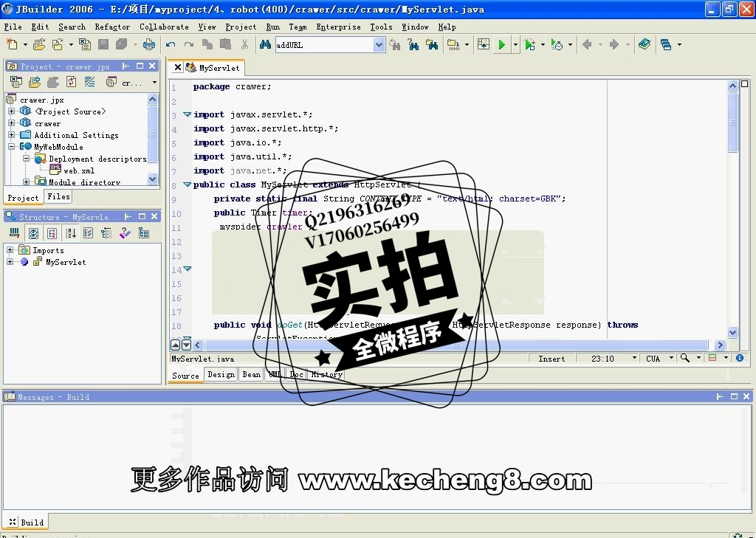Click the scissors Cut icon
Image resolution: width=756 pixels, height=538 pixels.
tap(244, 45)
